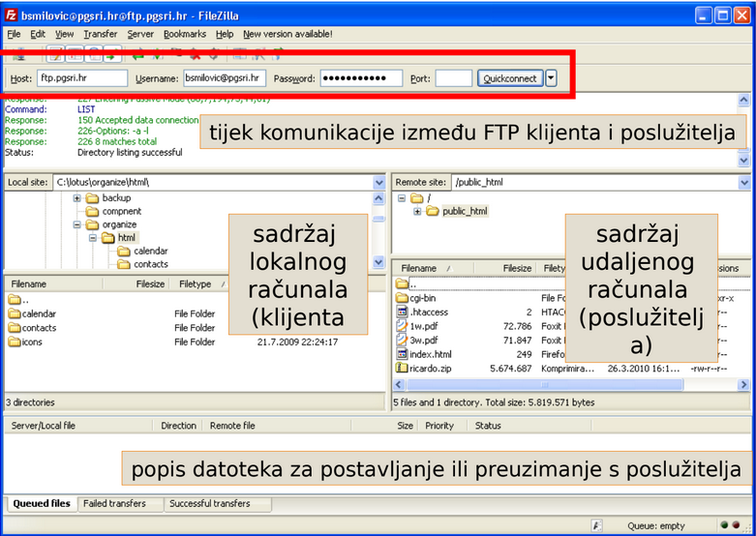Screen dimensions: 756x536
Task: Expand the backup folder tree node
Action: pyautogui.click(x=76, y=198)
